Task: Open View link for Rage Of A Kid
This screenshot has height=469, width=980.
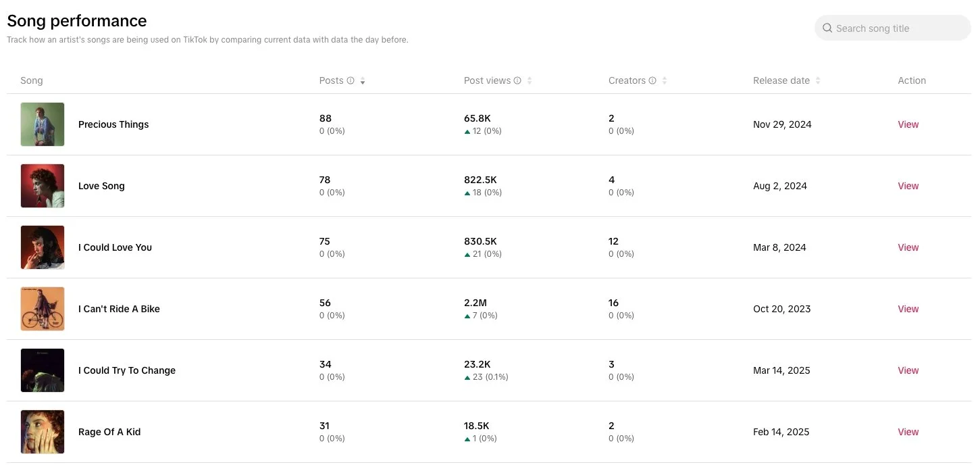Action: pos(908,432)
